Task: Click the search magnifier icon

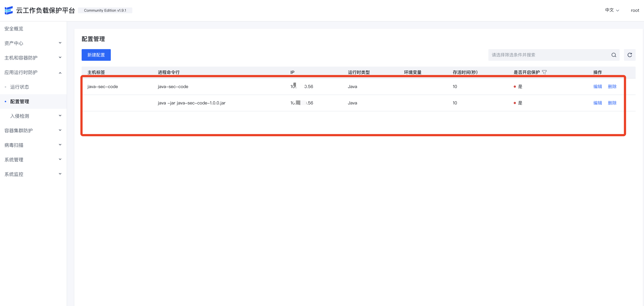Action: tap(614, 55)
